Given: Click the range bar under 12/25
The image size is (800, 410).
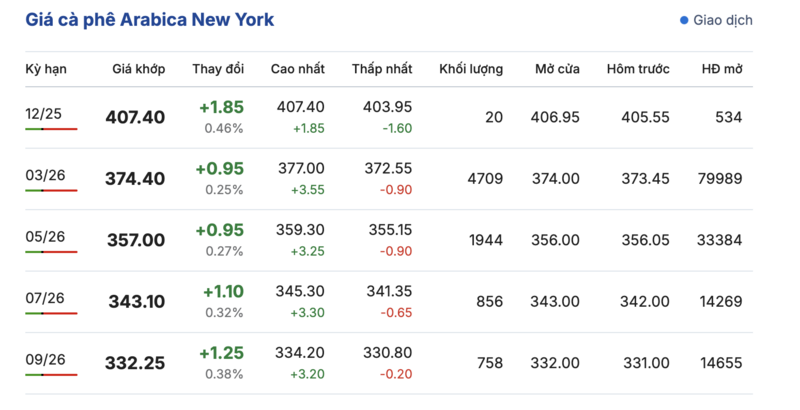Looking at the screenshot, I should coord(51,129).
